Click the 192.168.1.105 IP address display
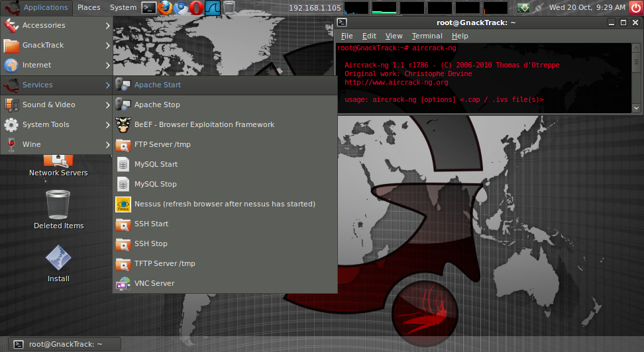Screen dimensions: 644x352 [x=315, y=8]
